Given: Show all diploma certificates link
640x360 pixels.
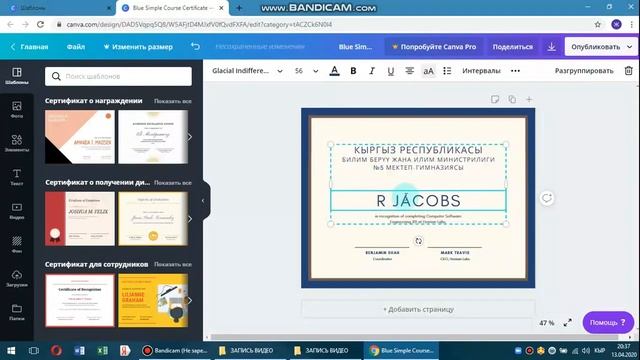Looking at the screenshot, I should tap(173, 182).
